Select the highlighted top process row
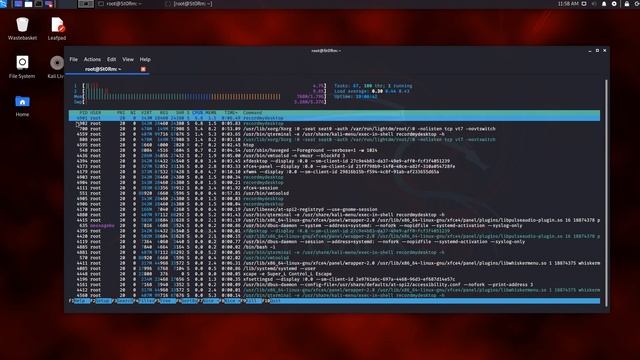 point(334,118)
